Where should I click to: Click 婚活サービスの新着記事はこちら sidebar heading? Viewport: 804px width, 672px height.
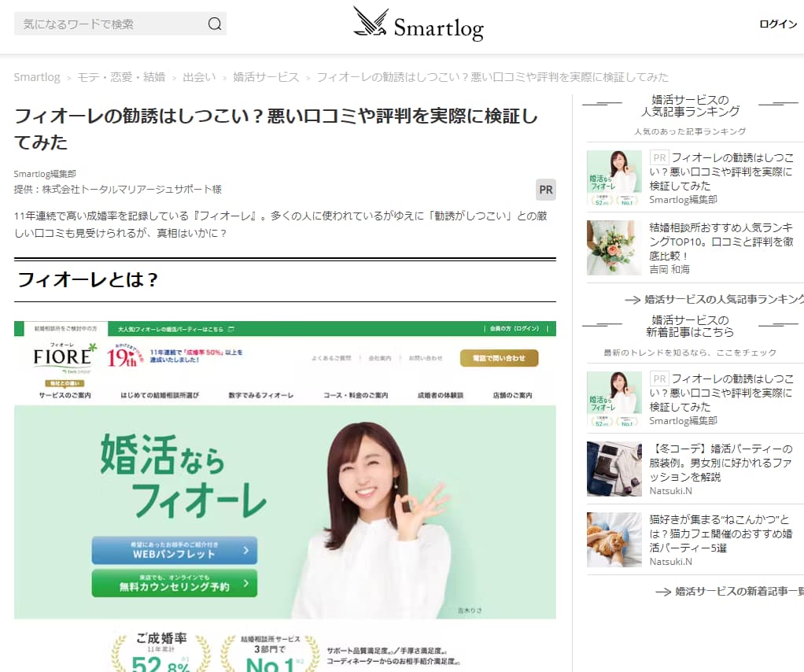click(x=690, y=327)
